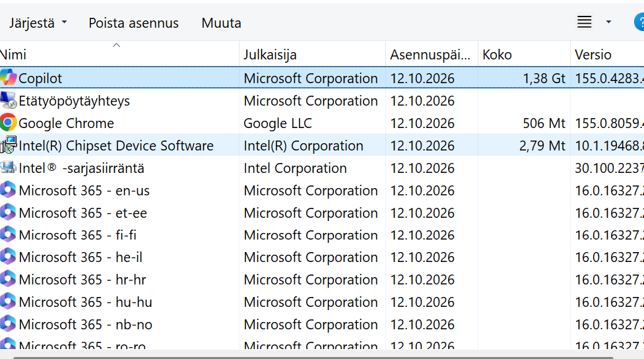Screen dimensions: 644x359
Task: Click the Etätyöpöytäyhteys remote desktop icon
Action: pos(8,100)
